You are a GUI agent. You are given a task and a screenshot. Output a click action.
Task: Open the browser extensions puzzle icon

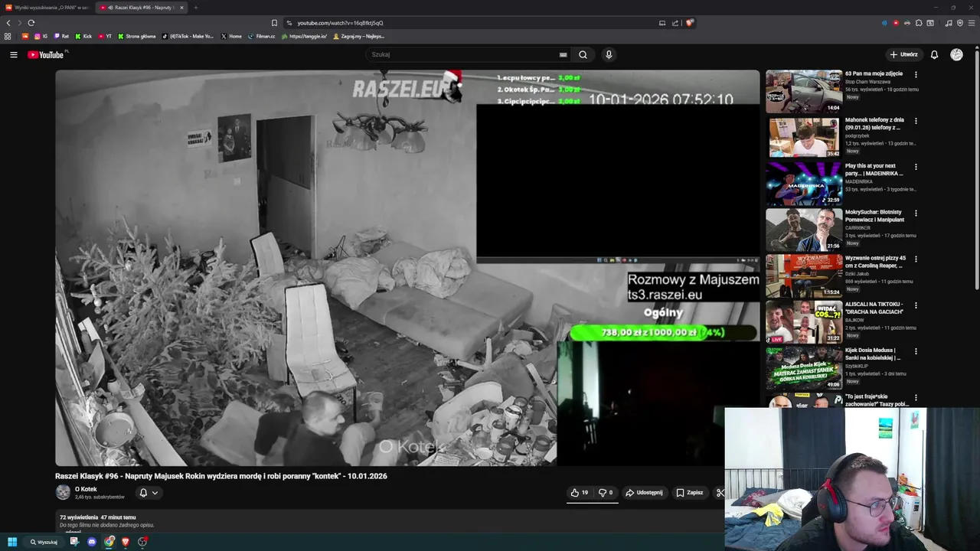[x=919, y=23]
